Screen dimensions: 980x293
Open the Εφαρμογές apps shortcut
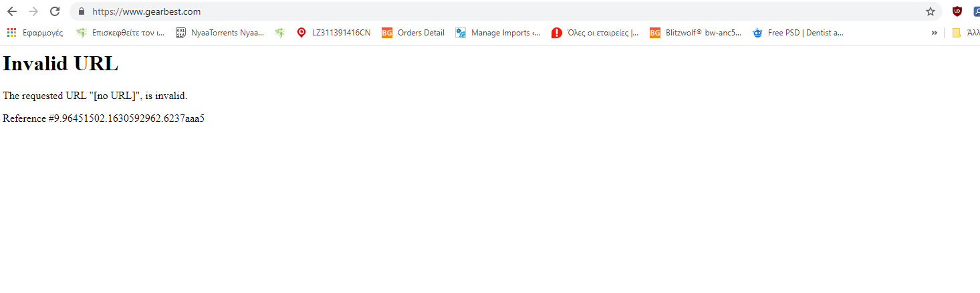[35, 33]
